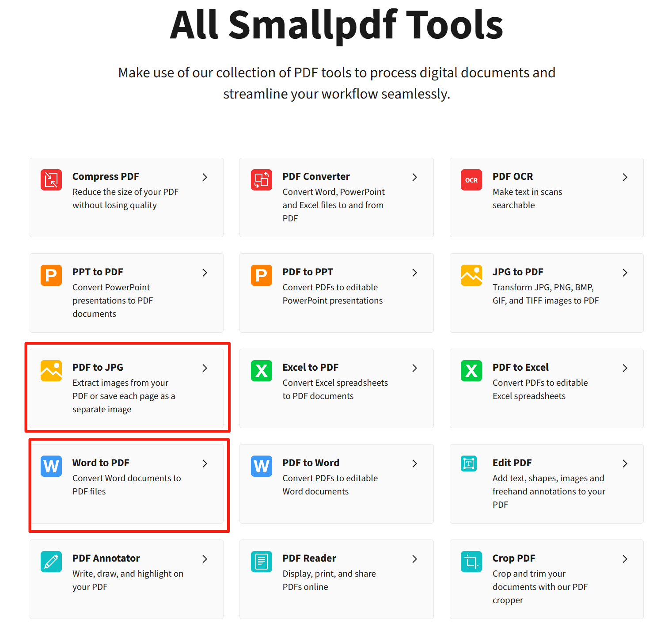Screen dimensions: 672x627
Task: Select the PDF to Word description text
Action: 330,485
